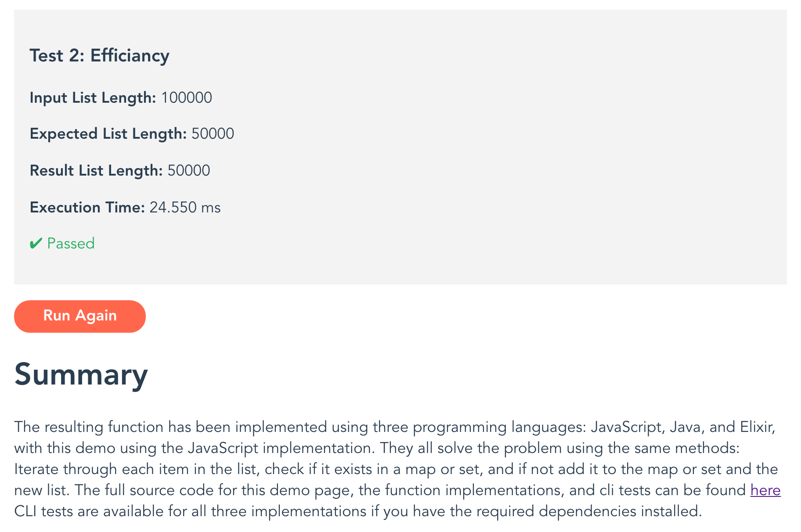Click the word 'Elixir' in the summary
801x532 pixels.
click(756, 427)
